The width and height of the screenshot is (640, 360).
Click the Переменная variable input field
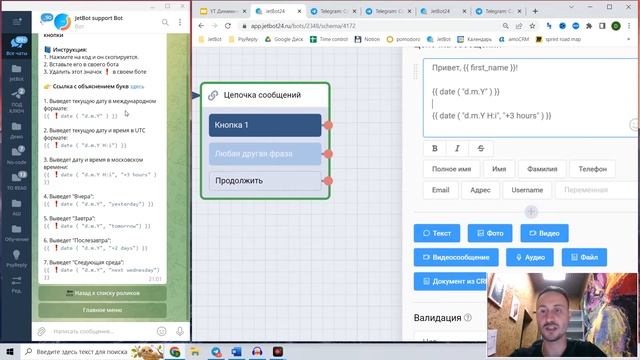pos(597,190)
